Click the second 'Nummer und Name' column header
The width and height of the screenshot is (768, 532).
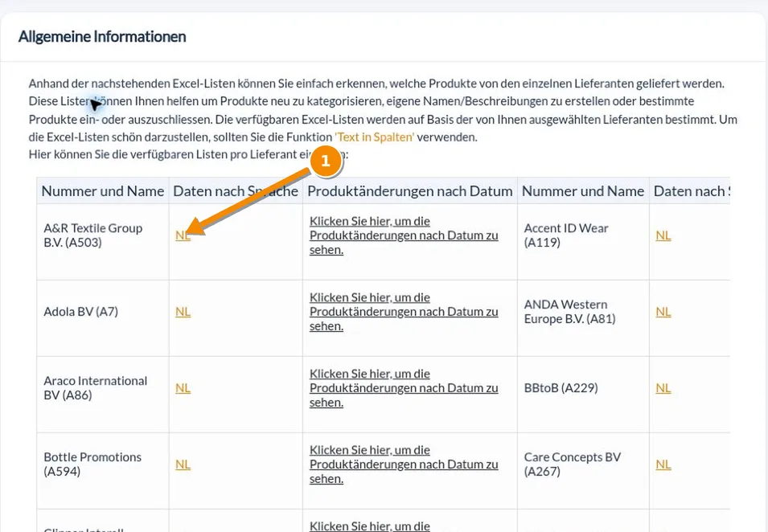point(583,191)
